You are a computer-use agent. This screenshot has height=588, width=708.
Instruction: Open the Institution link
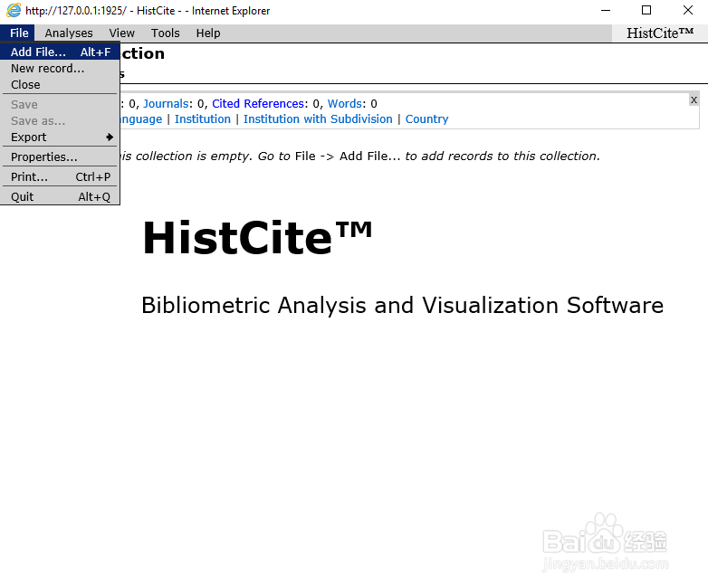pyautogui.click(x=202, y=119)
